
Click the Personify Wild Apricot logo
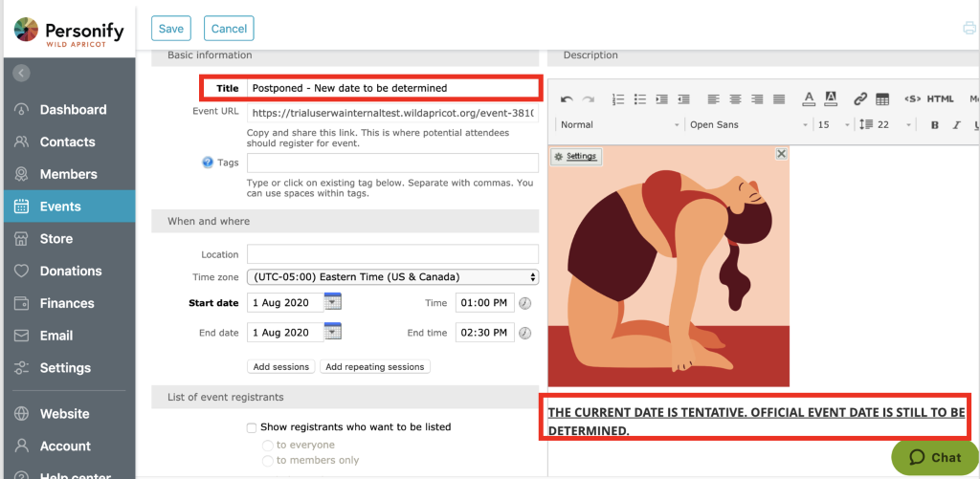69,30
